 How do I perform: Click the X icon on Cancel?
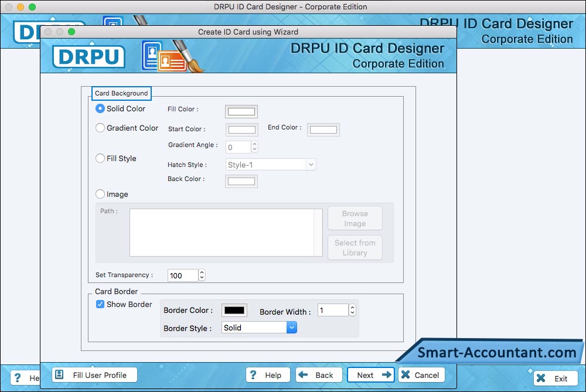tap(406, 374)
